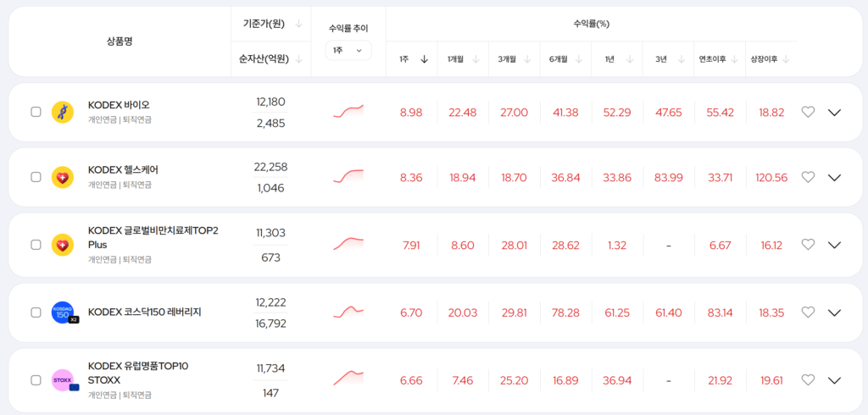Image resolution: width=868 pixels, height=415 pixels.
Task: Sort by 1개월 return column
Action: point(463,59)
